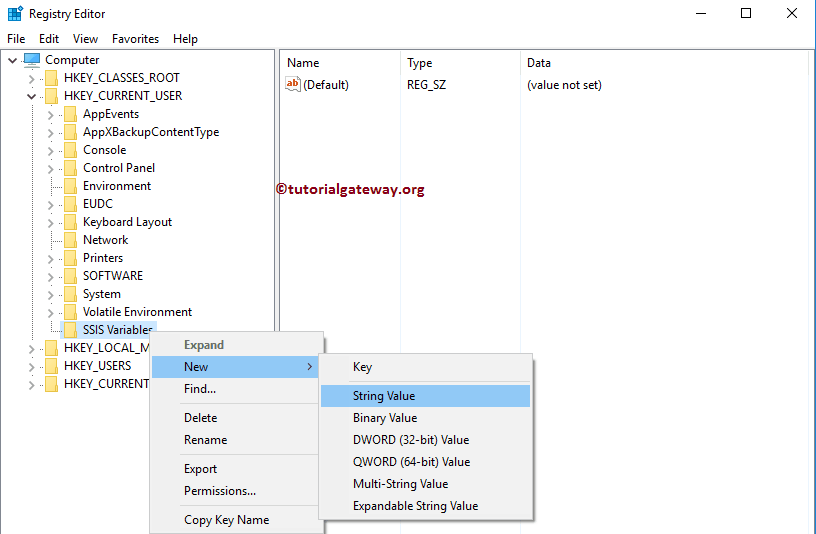The height and width of the screenshot is (534, 816).
Task: Minimize the Registry Editor window
Action: pyautogui.click(x=701, y=13)
